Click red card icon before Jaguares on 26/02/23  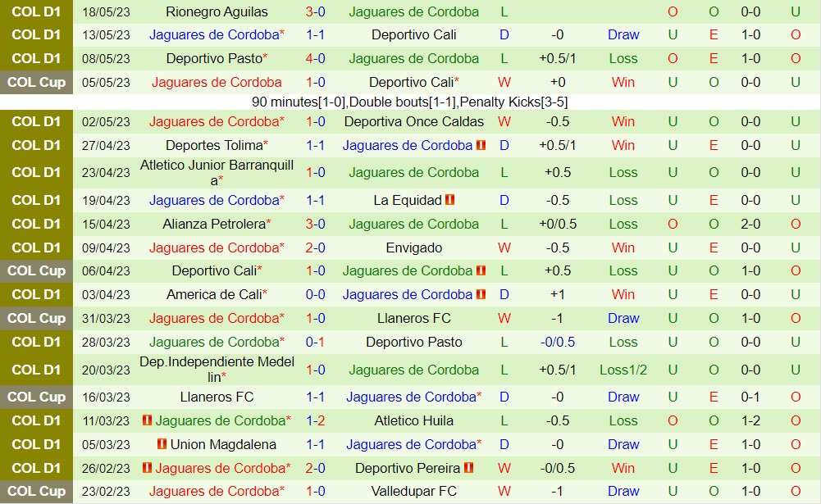point(148,468)
